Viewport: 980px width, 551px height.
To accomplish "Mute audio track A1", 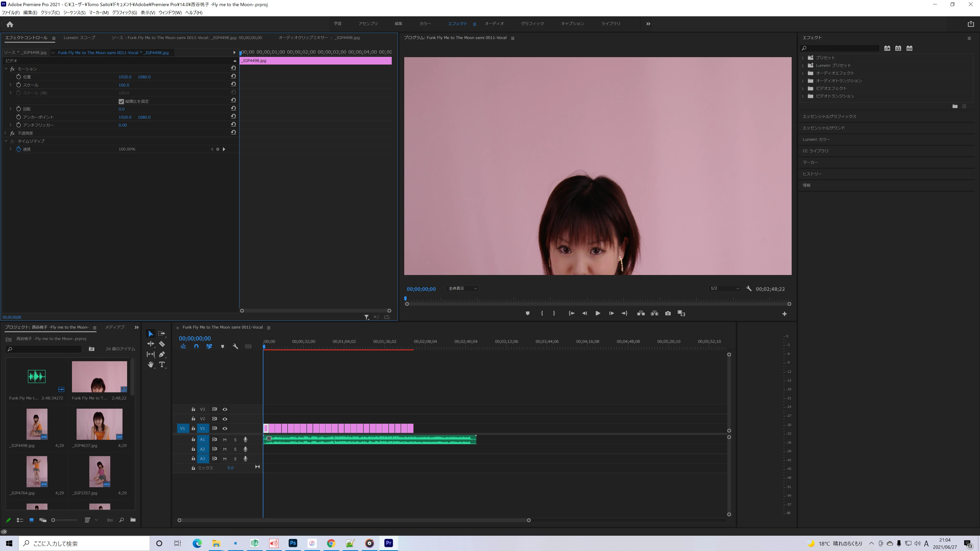I will coord(225,440).
